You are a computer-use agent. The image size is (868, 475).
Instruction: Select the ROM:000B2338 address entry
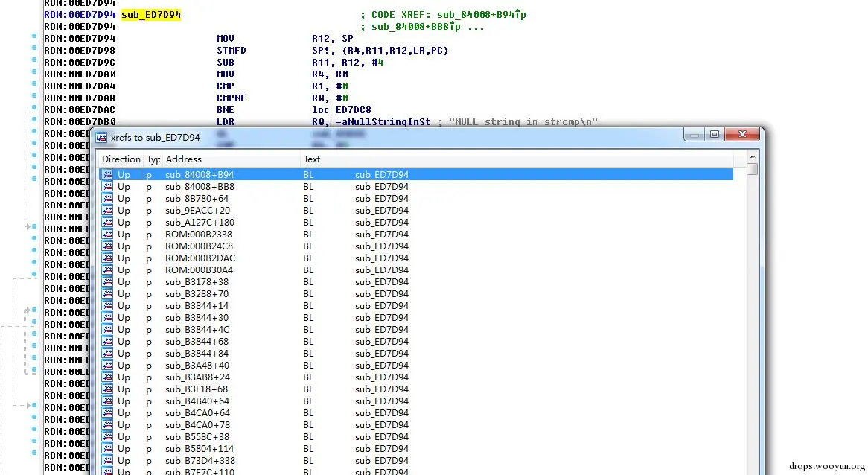coord(199,235)
